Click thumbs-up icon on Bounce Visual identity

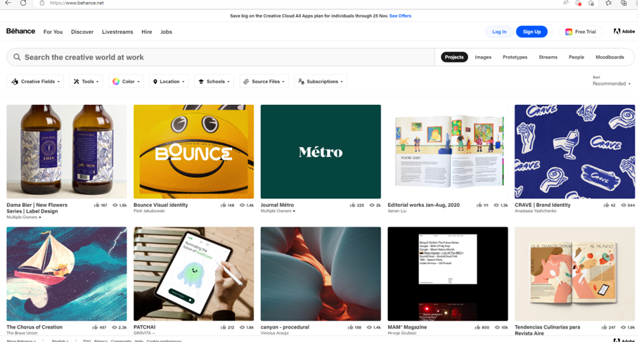pos(224,205)
